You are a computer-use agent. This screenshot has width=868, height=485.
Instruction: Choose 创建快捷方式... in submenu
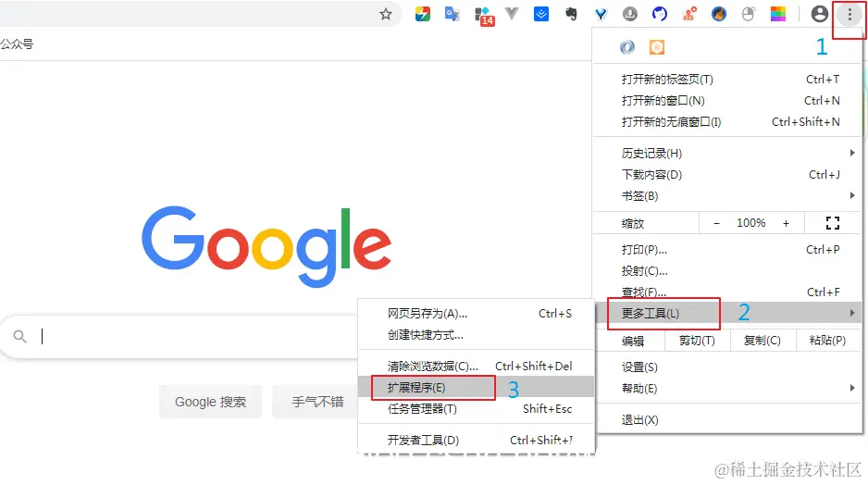click(476, 335)
